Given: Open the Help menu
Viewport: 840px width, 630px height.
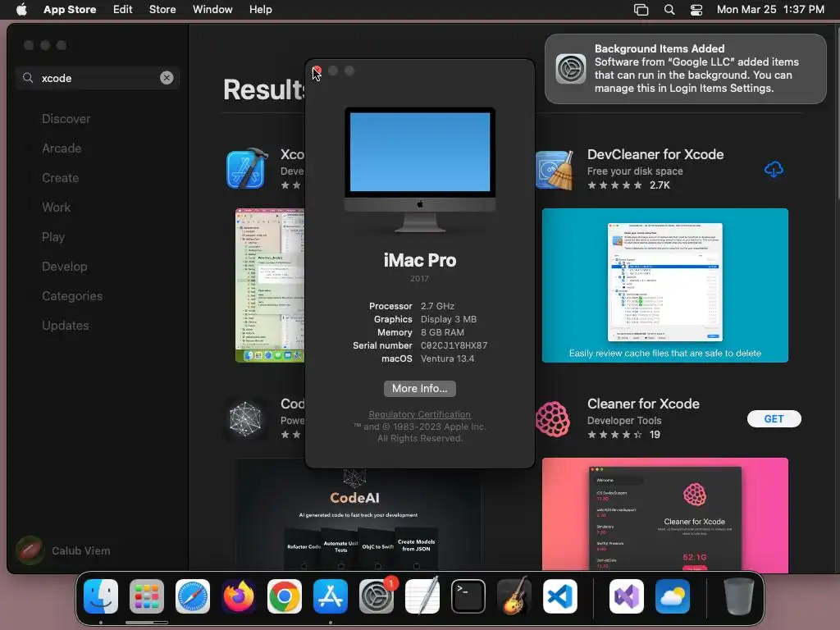Looking at the screenshot, I should tap(260, 10).
